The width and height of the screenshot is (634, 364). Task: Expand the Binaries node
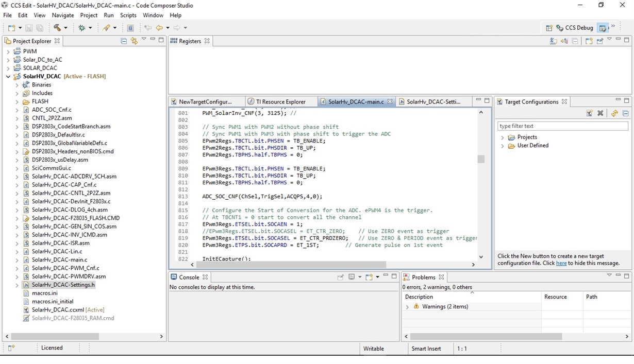click(17, 85)
